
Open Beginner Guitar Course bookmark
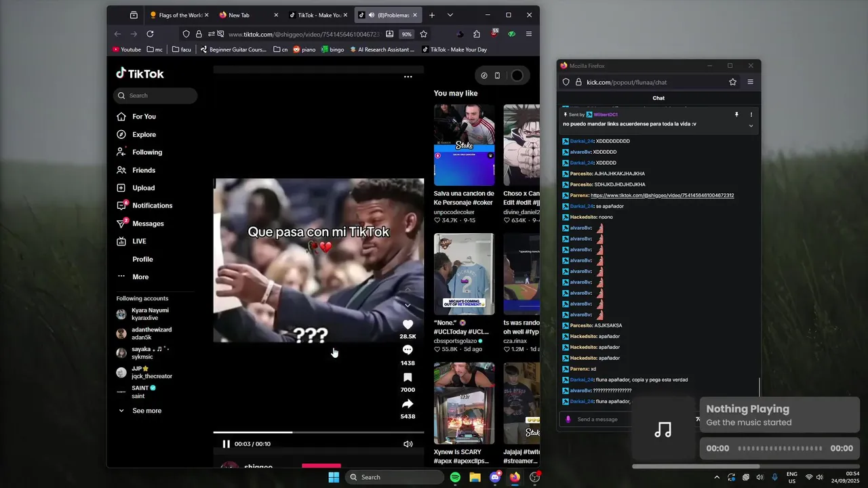pyautogui.click(x=233, y=49)
